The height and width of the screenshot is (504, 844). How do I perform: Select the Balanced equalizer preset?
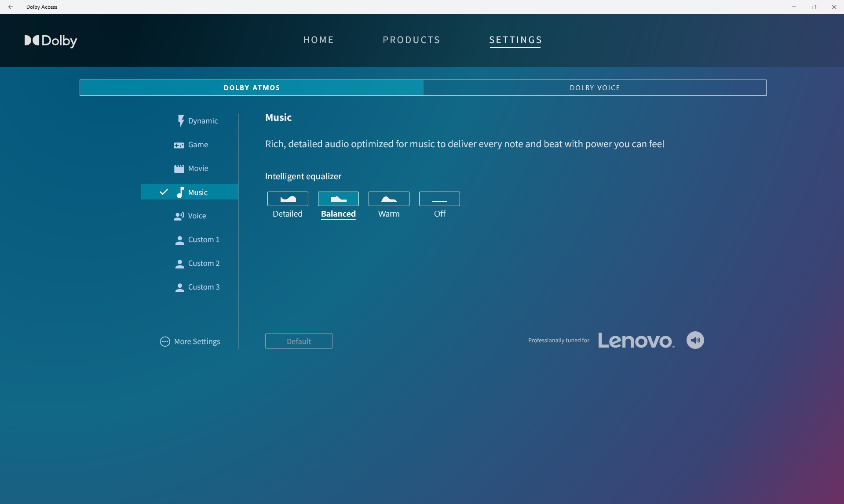tap(338, 199)
